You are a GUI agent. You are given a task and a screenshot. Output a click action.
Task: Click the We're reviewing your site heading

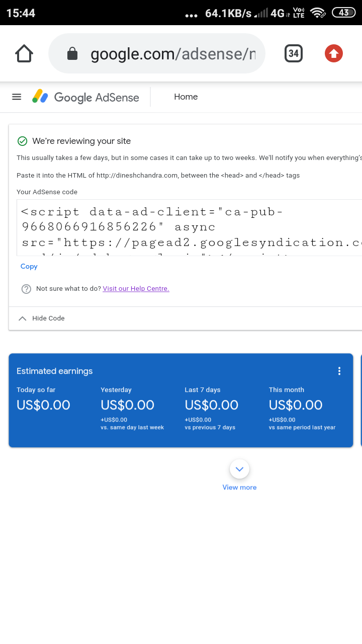click(x=81, y=141)
